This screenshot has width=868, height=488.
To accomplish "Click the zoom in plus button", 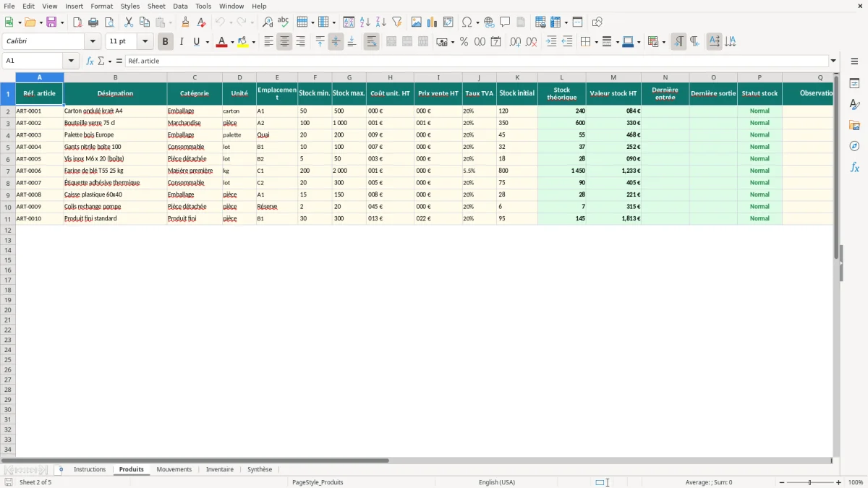I will (839, 482).
